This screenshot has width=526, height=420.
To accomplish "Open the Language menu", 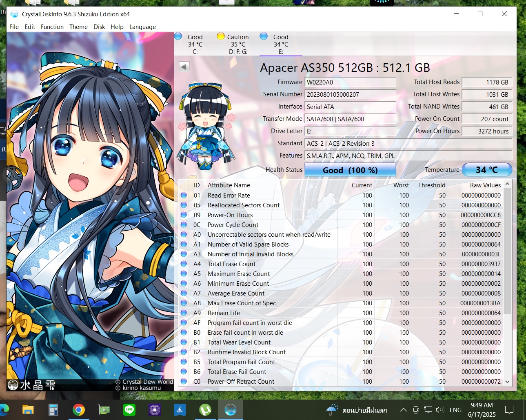I will pos(142,27).
